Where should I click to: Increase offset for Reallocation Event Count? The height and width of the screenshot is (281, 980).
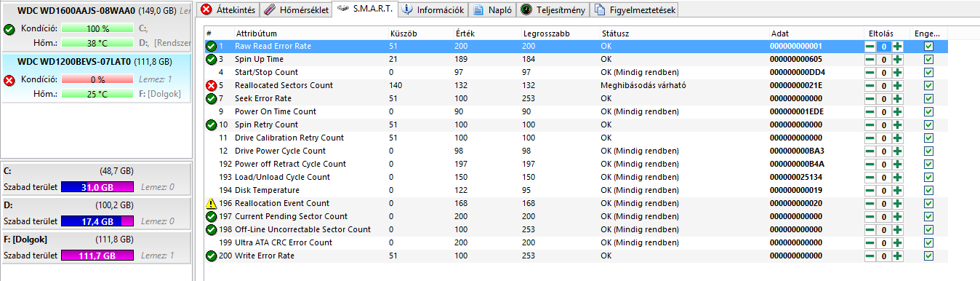click(x=898, y=203)
